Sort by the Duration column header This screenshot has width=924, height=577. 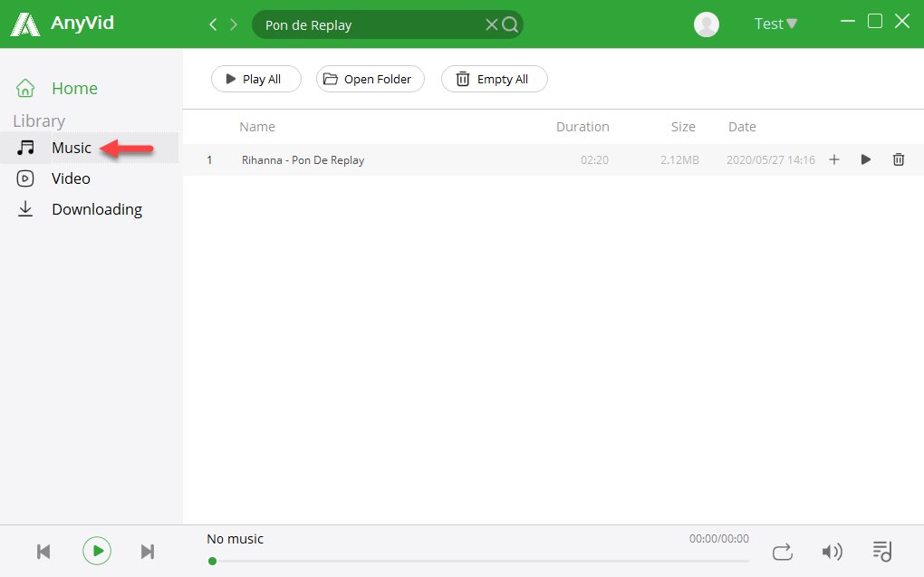click(582, 127)
